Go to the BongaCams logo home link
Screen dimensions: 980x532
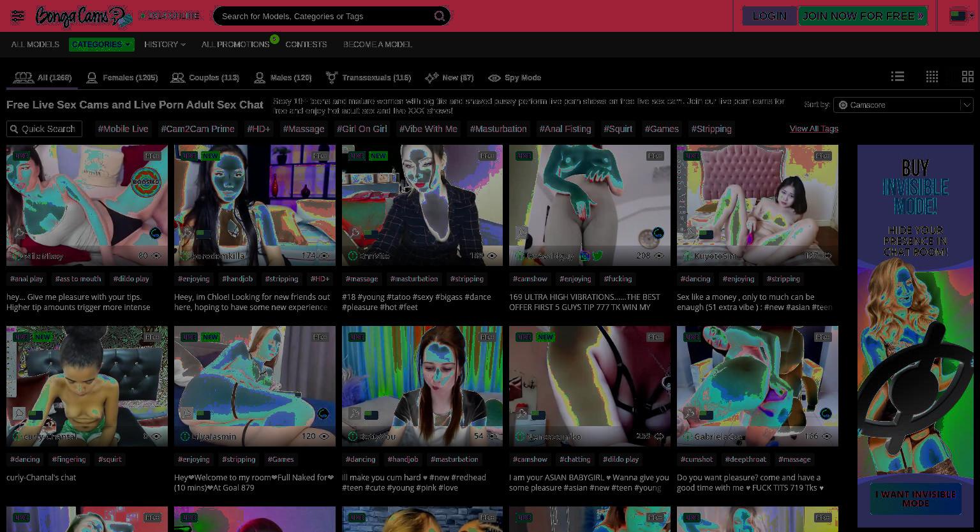point(84,16)
